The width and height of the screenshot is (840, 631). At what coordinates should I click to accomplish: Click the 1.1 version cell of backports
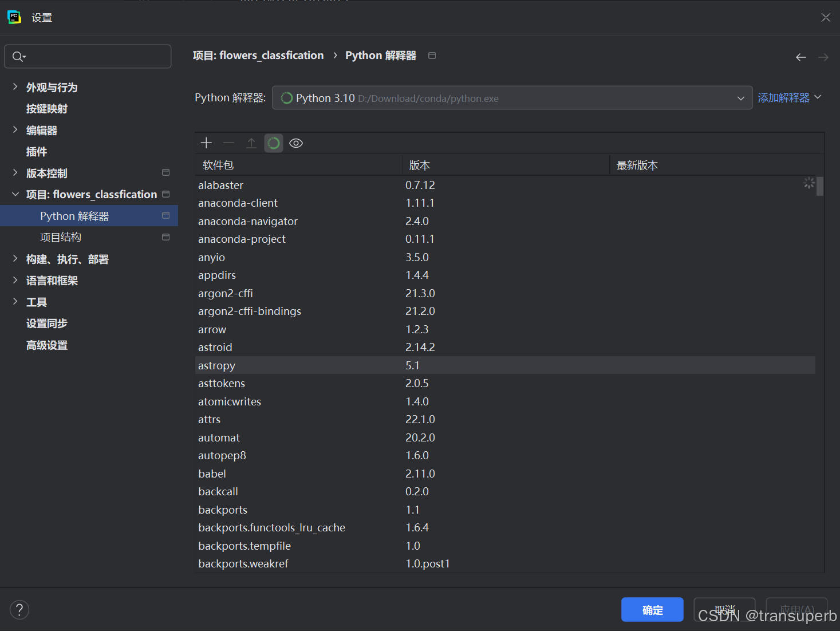[412, 510]
